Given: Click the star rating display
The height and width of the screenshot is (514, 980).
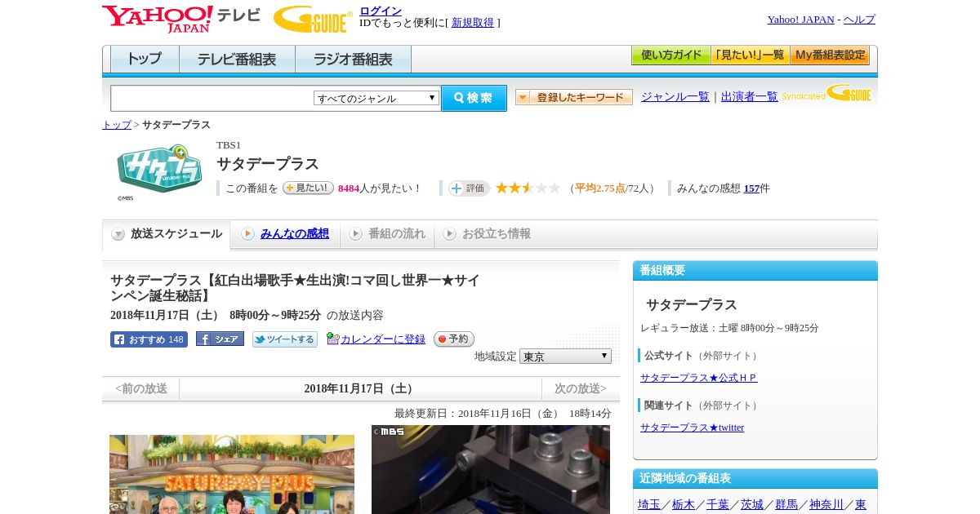Looking at the screenshot, I should coord(528,188).
